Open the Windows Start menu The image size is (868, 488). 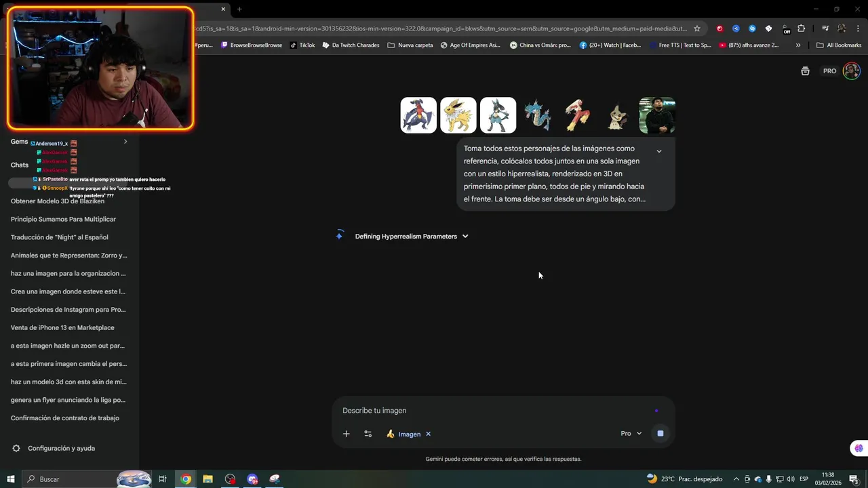[x=11, y=479]
